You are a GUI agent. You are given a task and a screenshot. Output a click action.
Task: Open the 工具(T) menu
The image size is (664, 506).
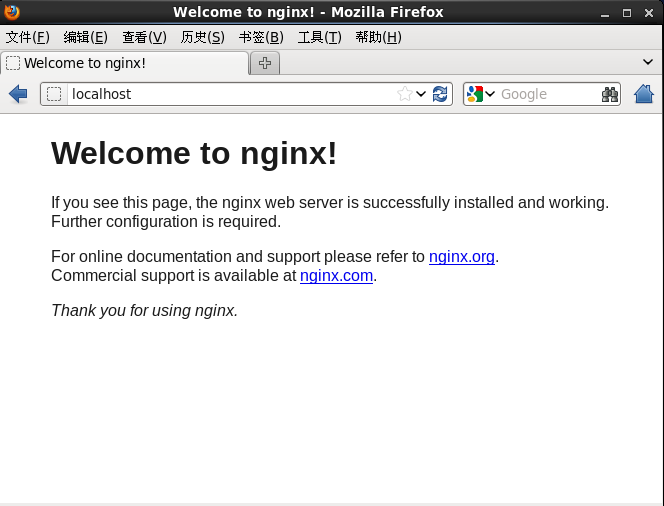[x=319, y=37]
